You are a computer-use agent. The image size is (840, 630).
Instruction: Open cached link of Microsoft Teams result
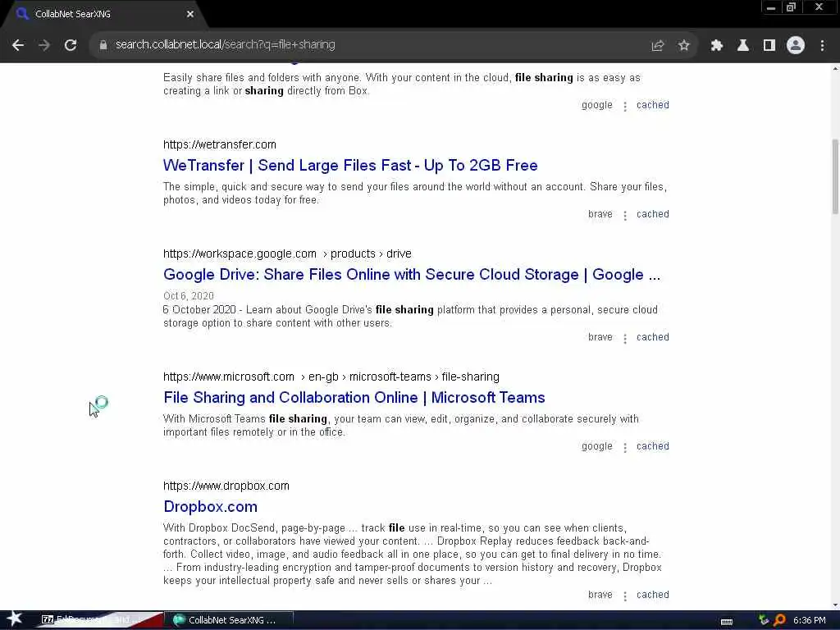point(652,446)
